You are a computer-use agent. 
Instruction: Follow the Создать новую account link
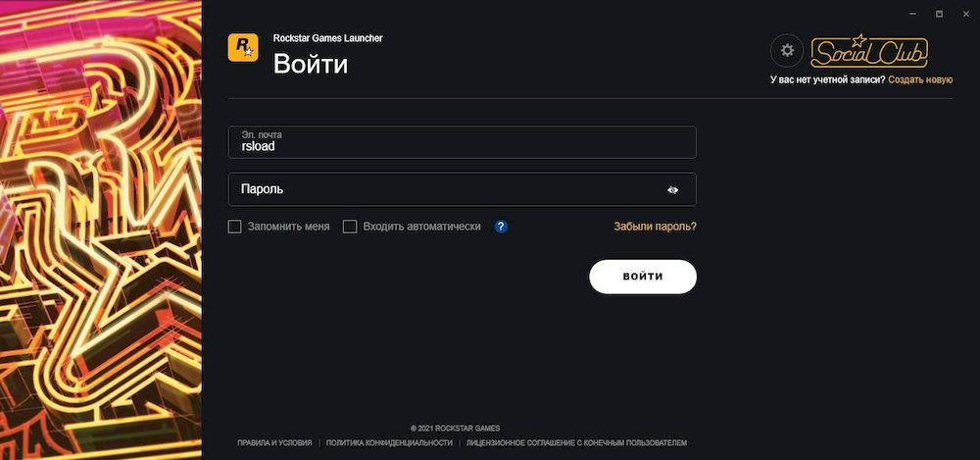pyautogui.click(x=920, y=79)
